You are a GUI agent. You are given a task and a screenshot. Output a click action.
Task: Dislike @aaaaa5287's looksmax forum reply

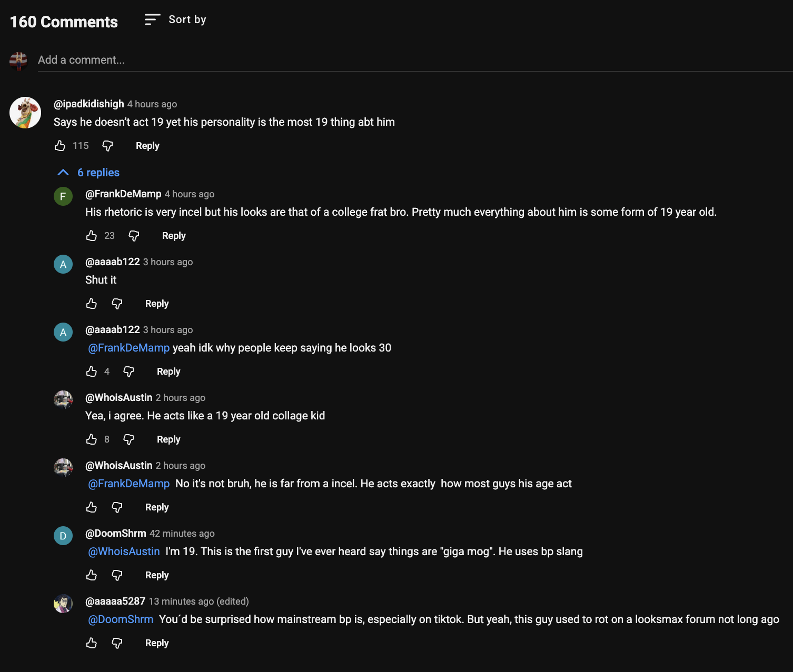point(117,643)
